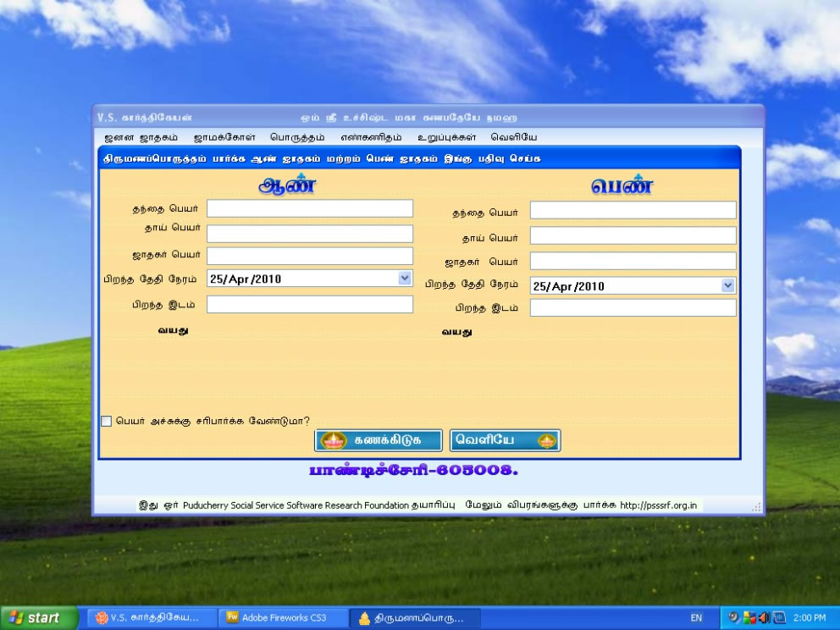Click the திருமணப்பொரு taskbar statue icon
Screen dimensions: 840x630
364,618
